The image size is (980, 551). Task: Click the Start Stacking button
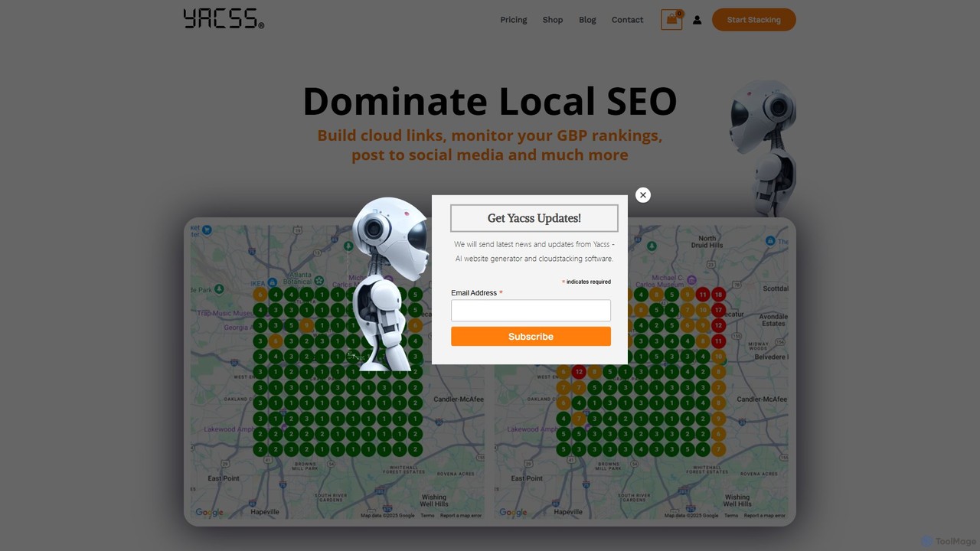coord(754,20)
